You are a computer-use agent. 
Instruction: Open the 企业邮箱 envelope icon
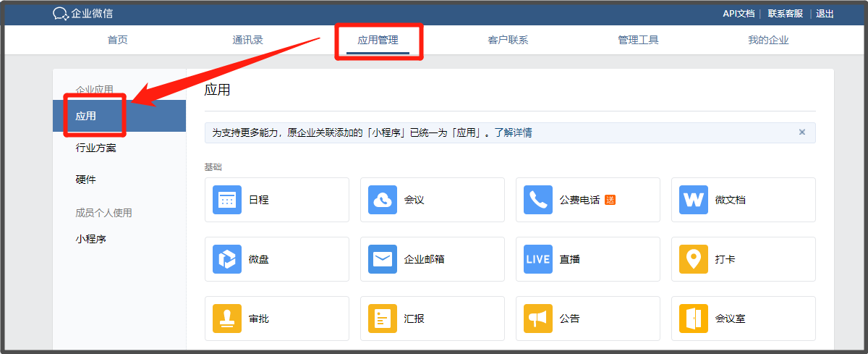point(383,259)
